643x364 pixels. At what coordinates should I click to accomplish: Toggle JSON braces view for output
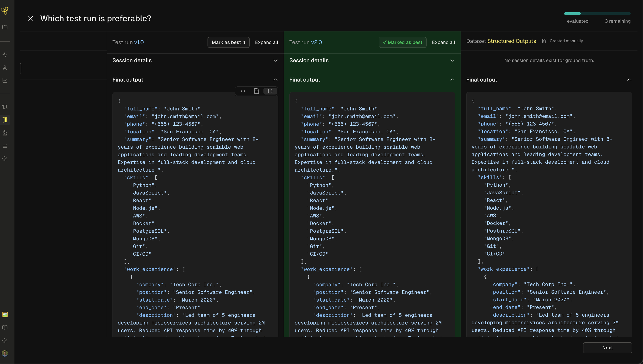[270, 91]
